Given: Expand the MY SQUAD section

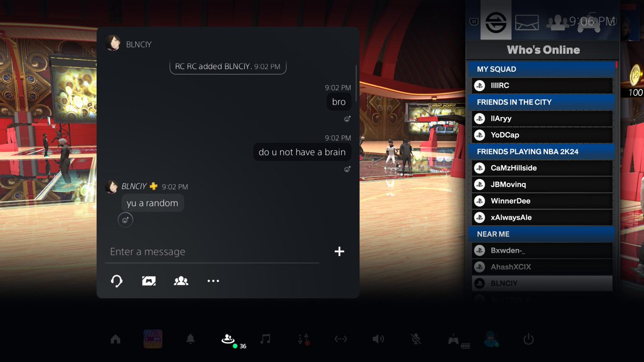Looking at the screenshot, I should point(541,69).
